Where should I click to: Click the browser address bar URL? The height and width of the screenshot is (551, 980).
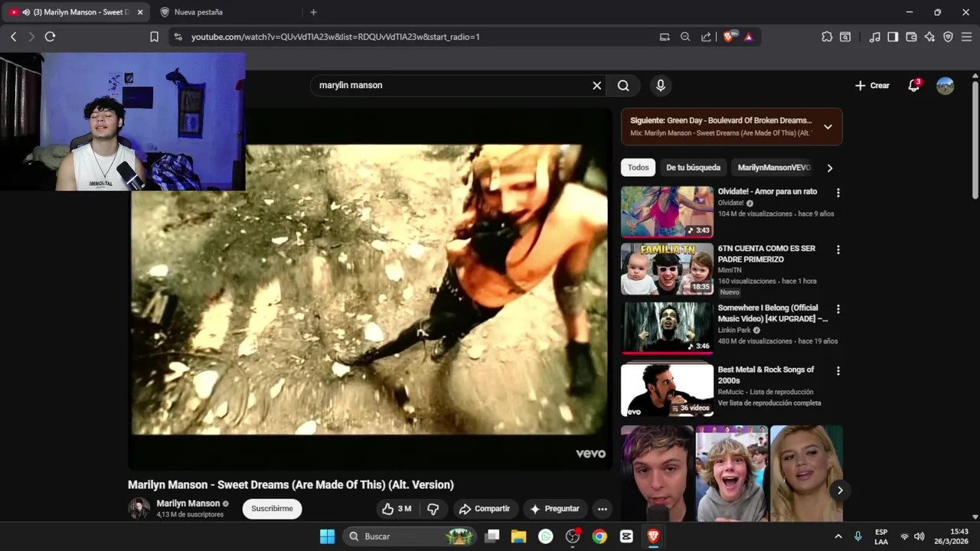pos(335,37)
